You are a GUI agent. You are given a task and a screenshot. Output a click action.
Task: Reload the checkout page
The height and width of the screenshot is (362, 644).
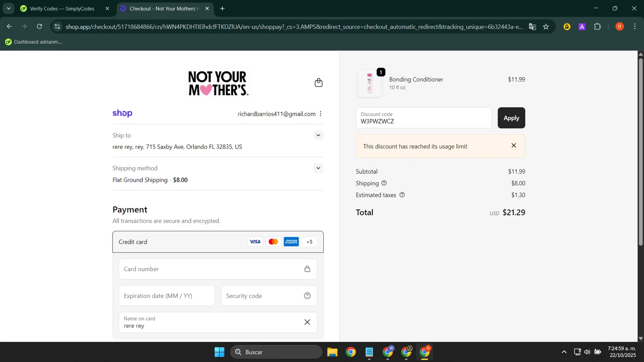[39, 27]
